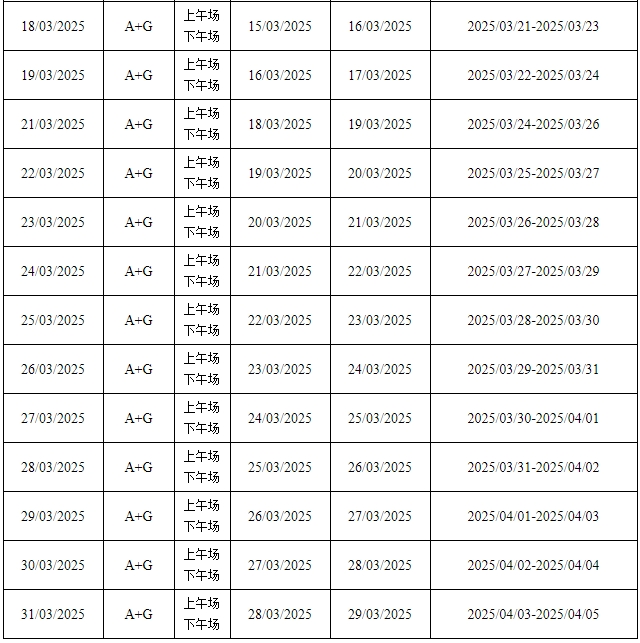Select the 24/03/2025 first-column cell
Image resolution: width=640 pixels, height=643 pixels.
tap(53, 271)
